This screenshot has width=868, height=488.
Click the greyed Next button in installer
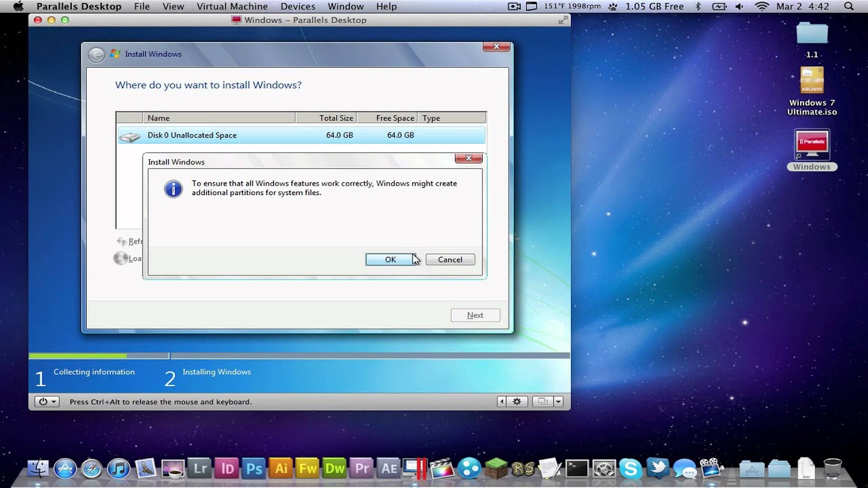point(475,315)
